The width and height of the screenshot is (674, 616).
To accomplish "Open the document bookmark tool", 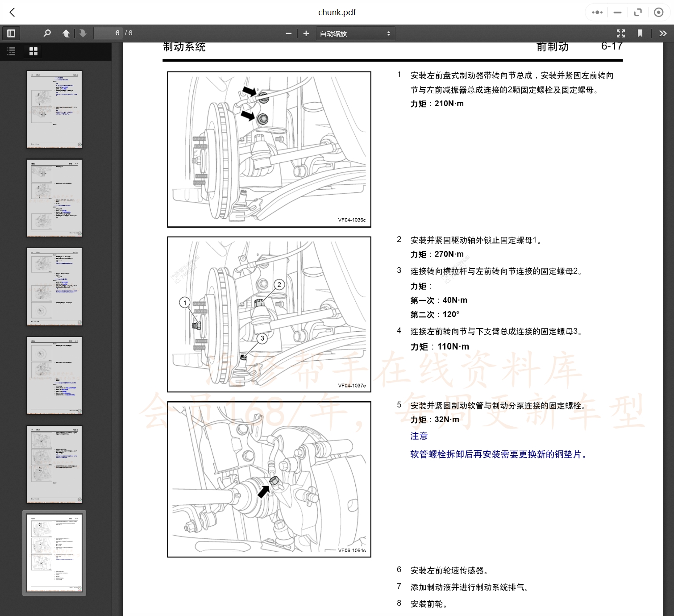I will (x=641, y=33).
